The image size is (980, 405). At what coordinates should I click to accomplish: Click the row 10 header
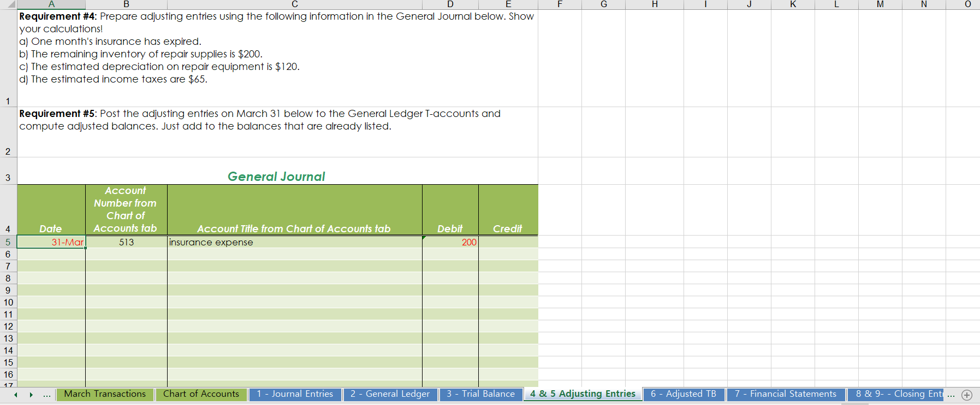[x=8, y=302]
